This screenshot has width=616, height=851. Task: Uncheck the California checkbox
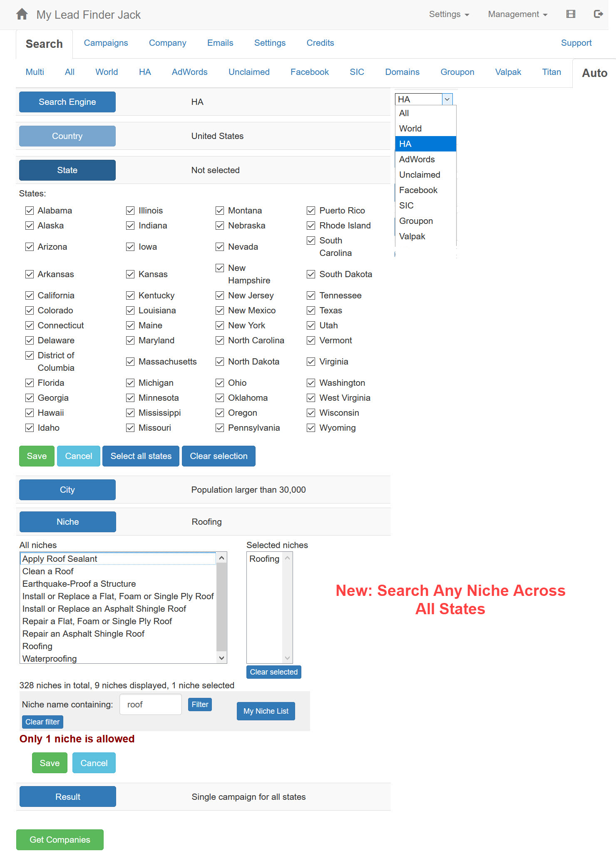pos(30,295)
